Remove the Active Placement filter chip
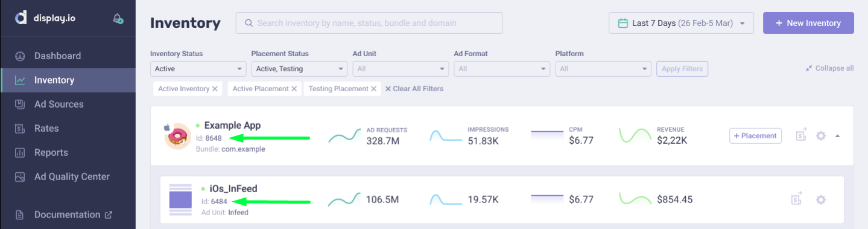Viewport: 868px width, 229px height. 294,89
